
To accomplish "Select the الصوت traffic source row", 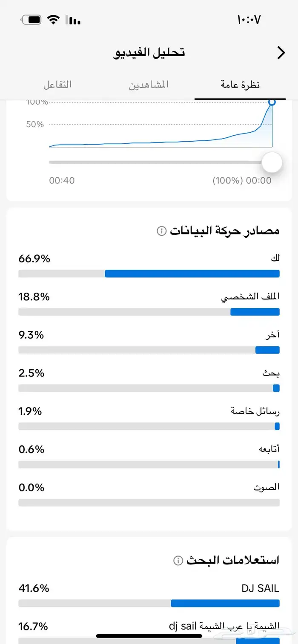I will click(x=149, y=494).
